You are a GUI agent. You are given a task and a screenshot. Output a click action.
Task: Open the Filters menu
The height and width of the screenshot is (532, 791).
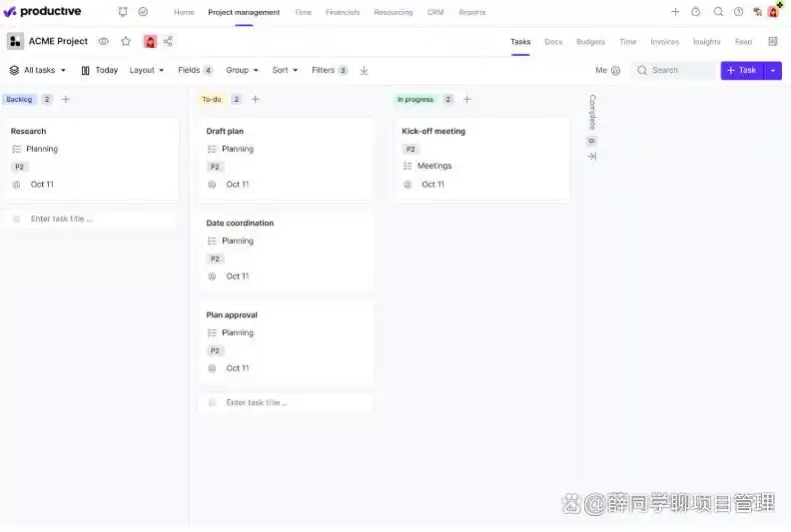coord(330,70)
